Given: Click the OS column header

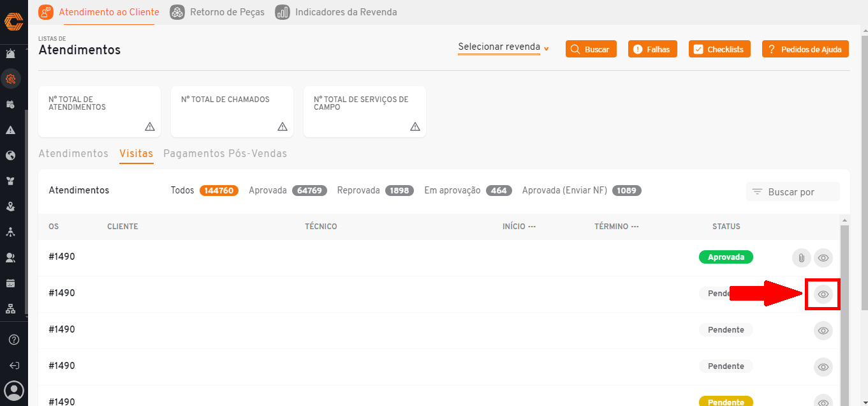Looking at the screenshot, I should coord(54,227).
